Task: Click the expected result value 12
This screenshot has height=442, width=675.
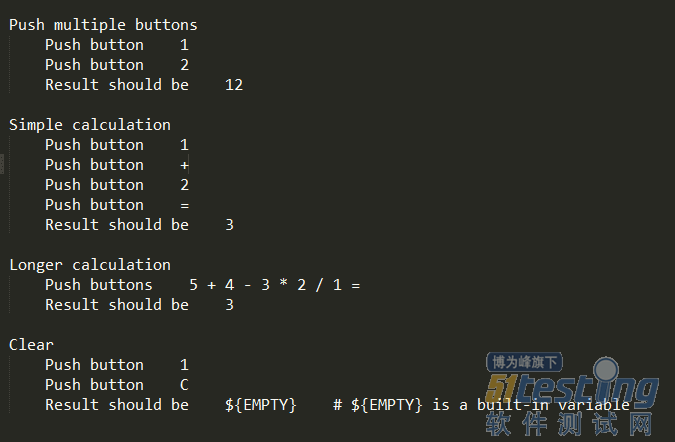Action: (234, 85)
